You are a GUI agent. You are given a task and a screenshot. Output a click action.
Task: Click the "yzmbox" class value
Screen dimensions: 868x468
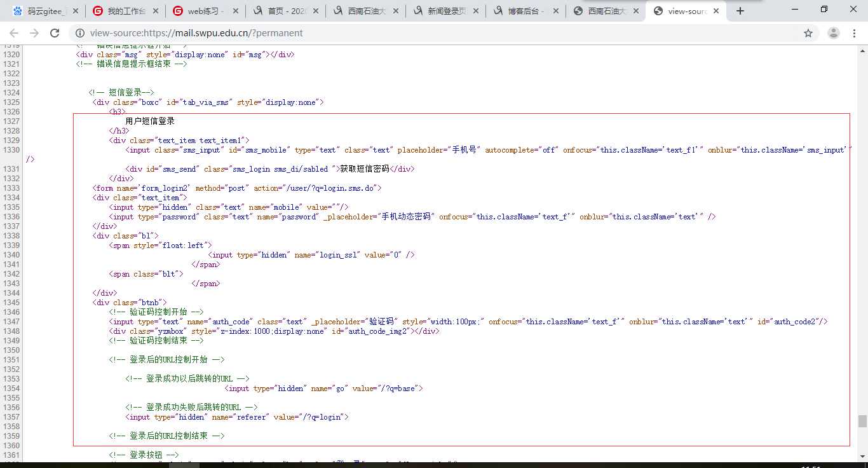[170, 331]
